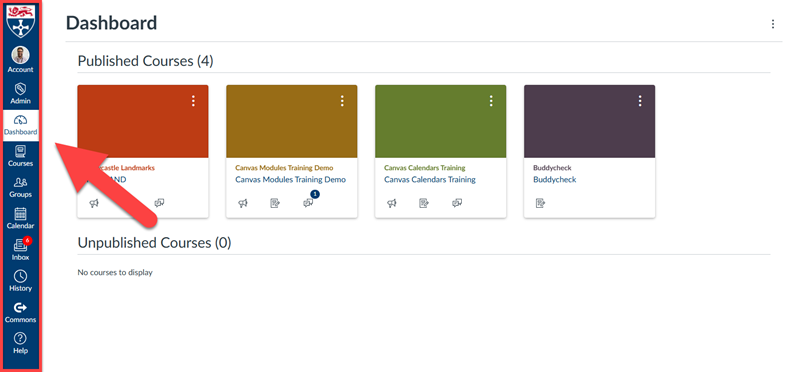The height and width of the screenshot is (372, 810).
Task: Click the small 'Buddycheck' subtitle above the title
Action: [x=552, y=168]
